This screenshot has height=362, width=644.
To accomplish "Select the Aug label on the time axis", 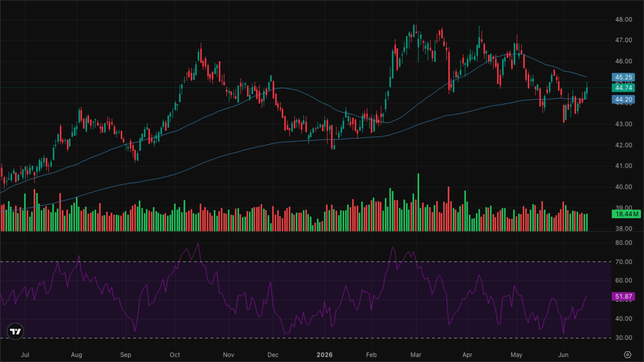I will pos(76,355).
